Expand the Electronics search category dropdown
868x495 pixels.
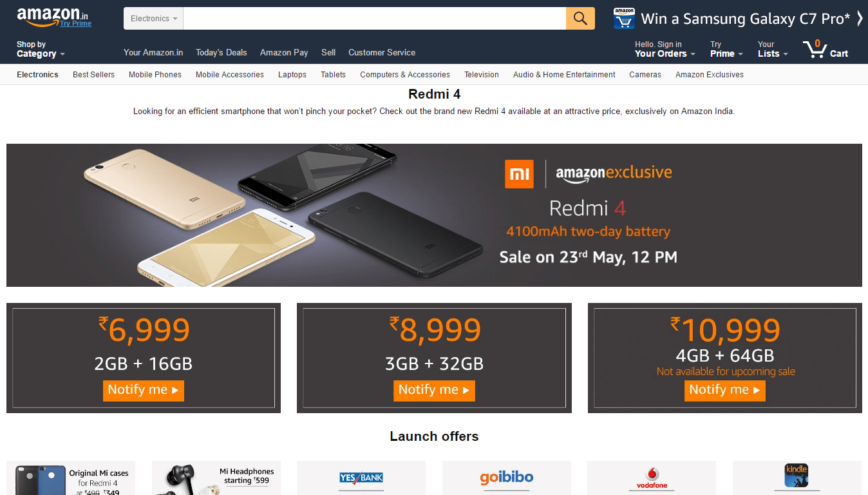[x=153, y=19]
